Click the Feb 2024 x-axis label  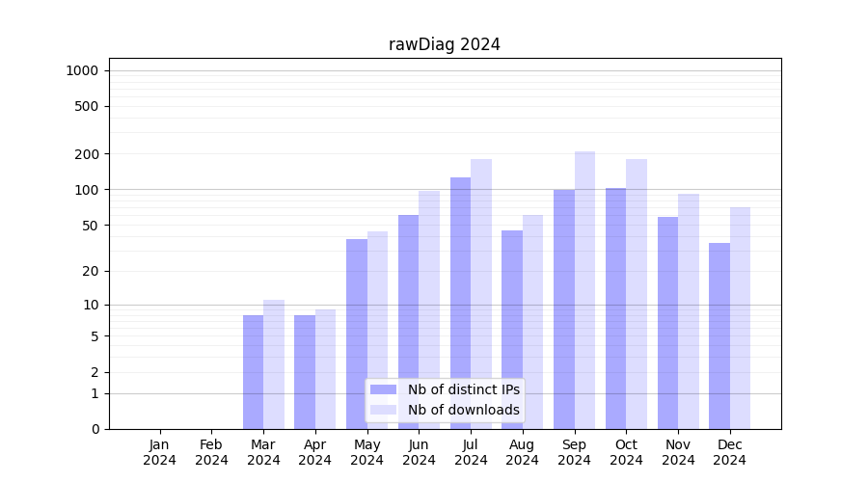tap(211, 452)
